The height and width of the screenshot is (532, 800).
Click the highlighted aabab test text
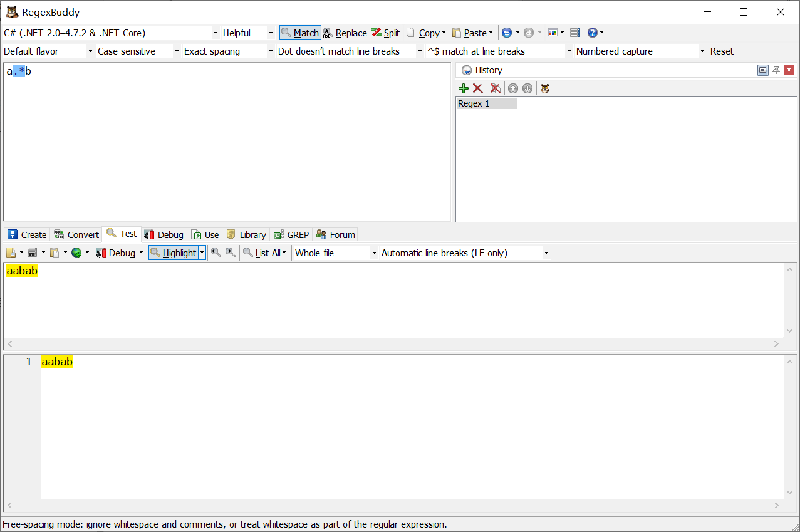coord(22,271)
